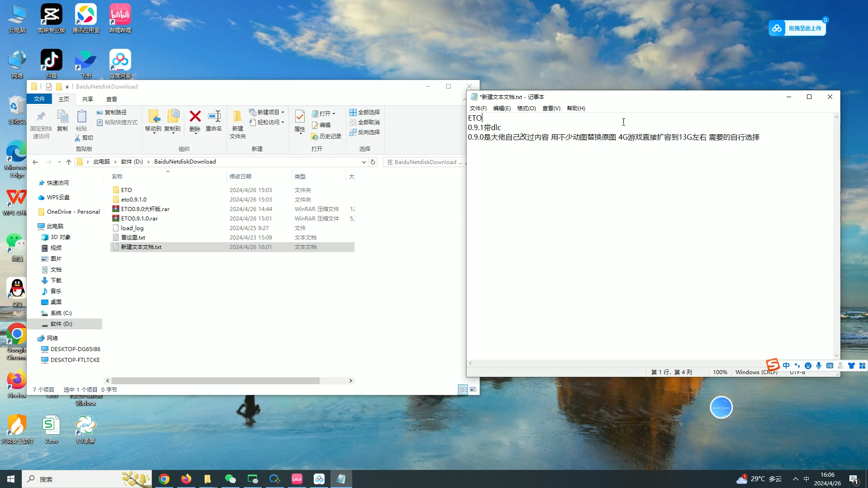Click refresh icon beside address bar
868x488 pixels.
(x=373, y=162)
